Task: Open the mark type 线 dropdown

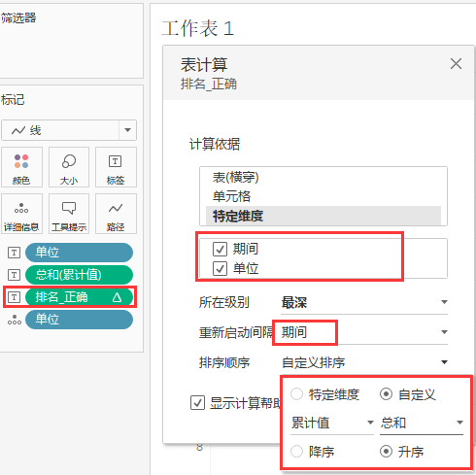Action: pyautogui.click(x=69, y=130)
